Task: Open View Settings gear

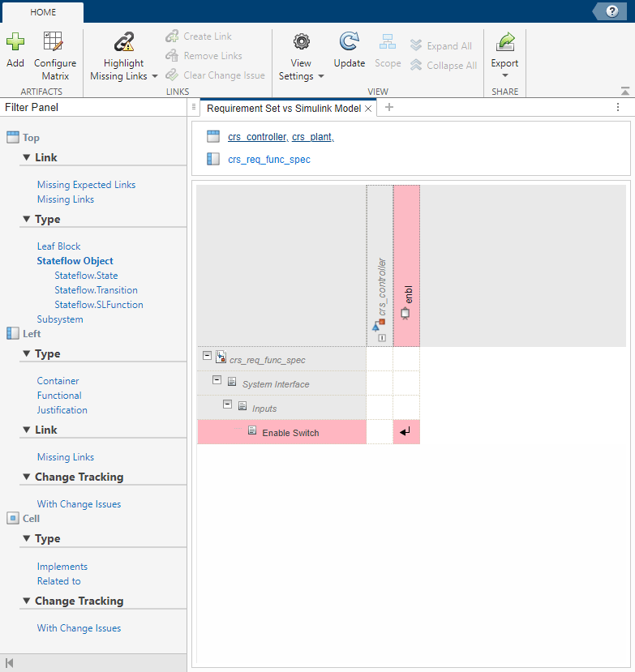Action: [x=302, y=41]
